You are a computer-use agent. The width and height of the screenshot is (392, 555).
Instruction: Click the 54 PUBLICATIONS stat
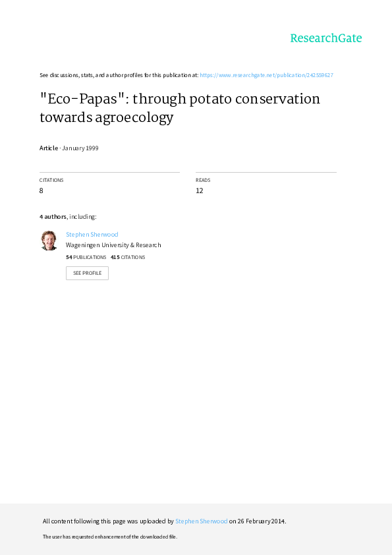[86, 257]
